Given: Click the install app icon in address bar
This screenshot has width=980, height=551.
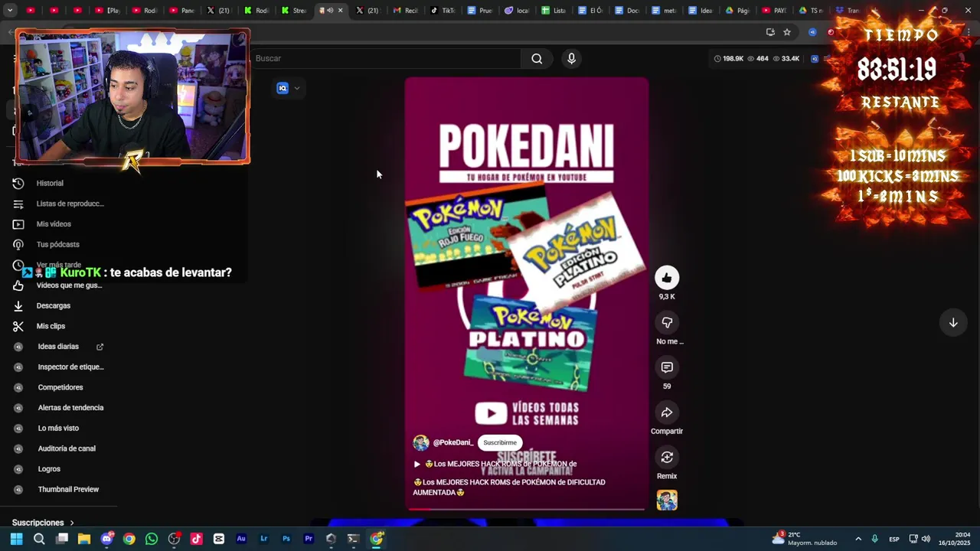Looking at the screenshot, I should pos(770,32).
